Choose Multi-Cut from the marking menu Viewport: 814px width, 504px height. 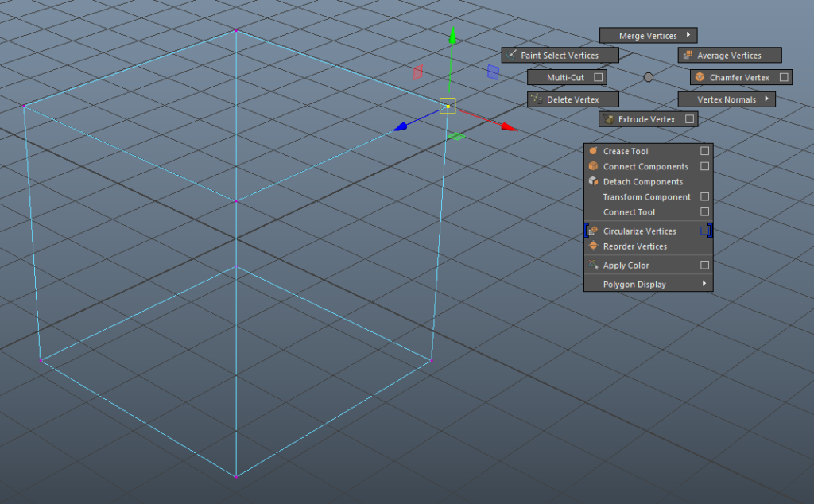coord(567,77)
